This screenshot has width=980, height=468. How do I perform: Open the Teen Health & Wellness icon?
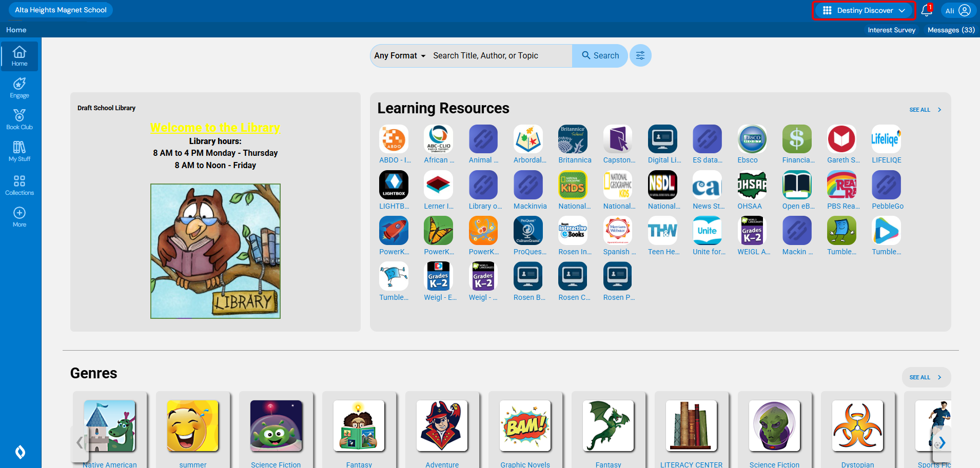coord(662,231)
